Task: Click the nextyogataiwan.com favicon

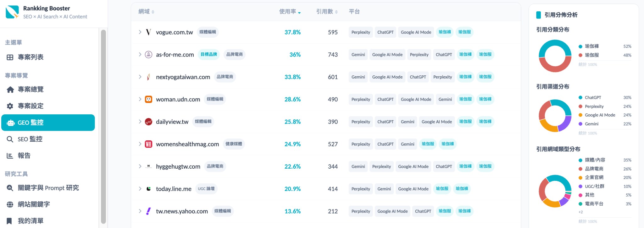Action: pos(148,77)
